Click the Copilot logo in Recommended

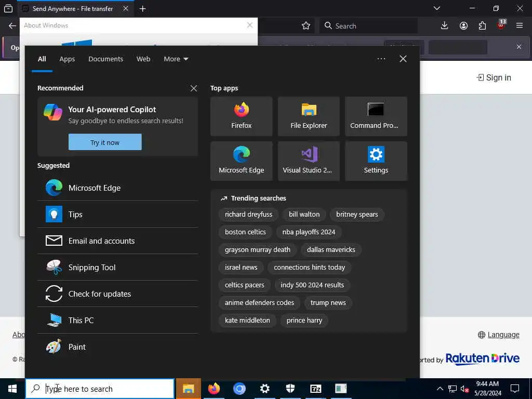coord(53,112)
